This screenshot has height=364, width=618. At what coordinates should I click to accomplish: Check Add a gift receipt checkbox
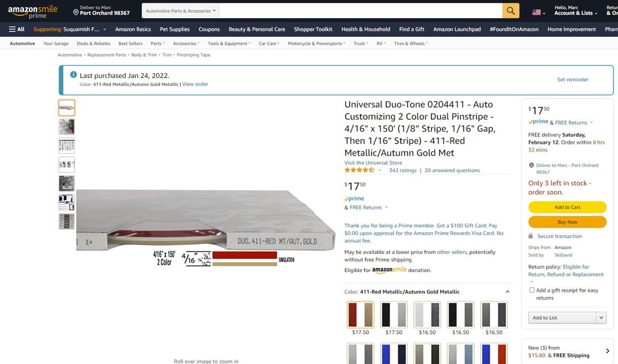(532, 290)
